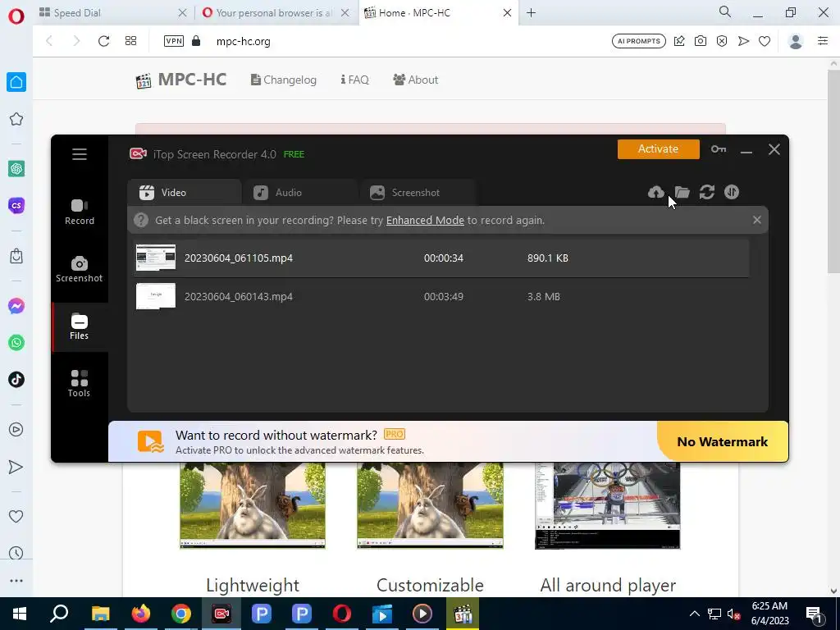The height and width of the screenshot is (630, 840).
Task: Open the About page on MPC-HC
Action: tap(416, 80)
